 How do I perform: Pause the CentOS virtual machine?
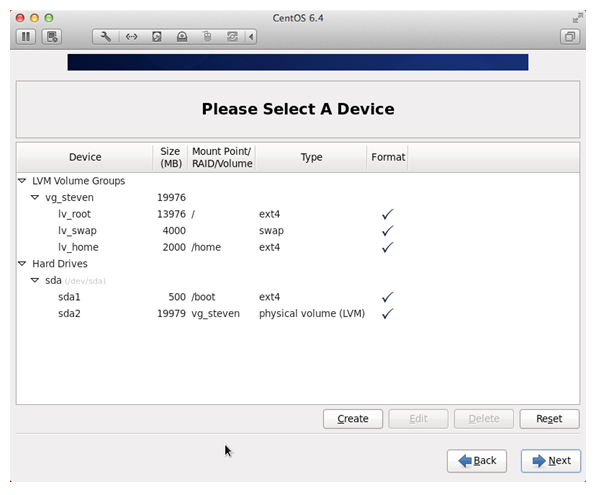click(26, 37)
